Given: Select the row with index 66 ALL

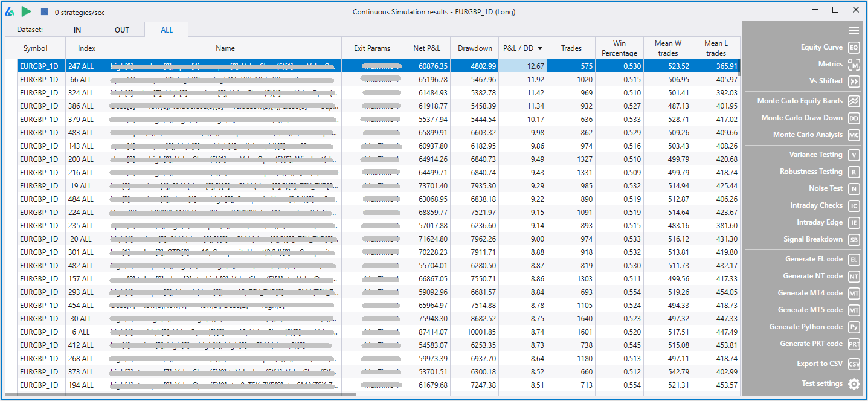Looking at the screenshot, I should click(x=81, y=80).
